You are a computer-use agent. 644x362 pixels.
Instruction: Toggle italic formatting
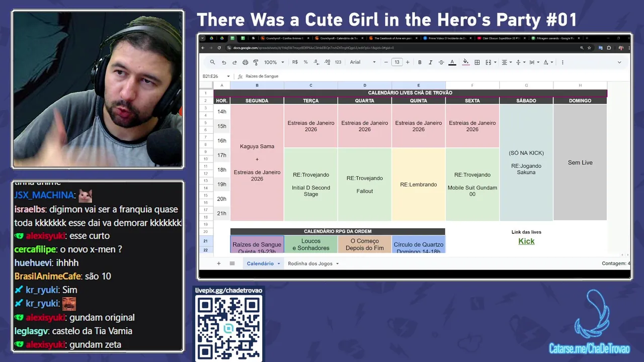tap(430, 62)
